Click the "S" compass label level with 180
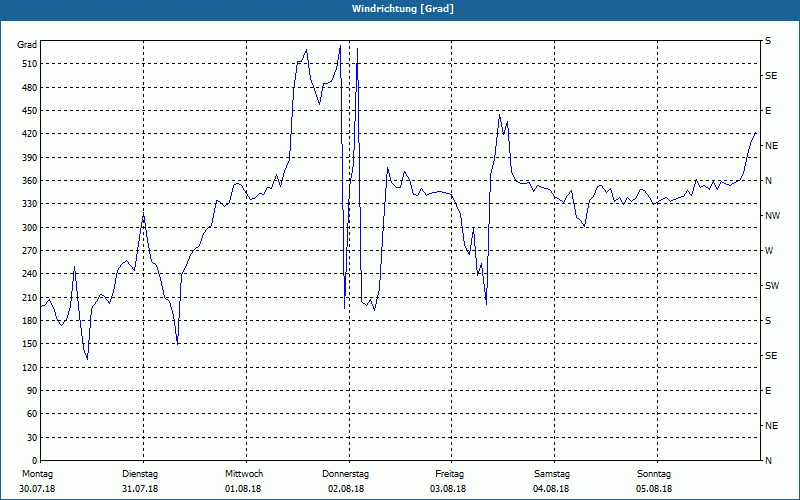Viewport: 800px width, 500px height. point(768,321)
